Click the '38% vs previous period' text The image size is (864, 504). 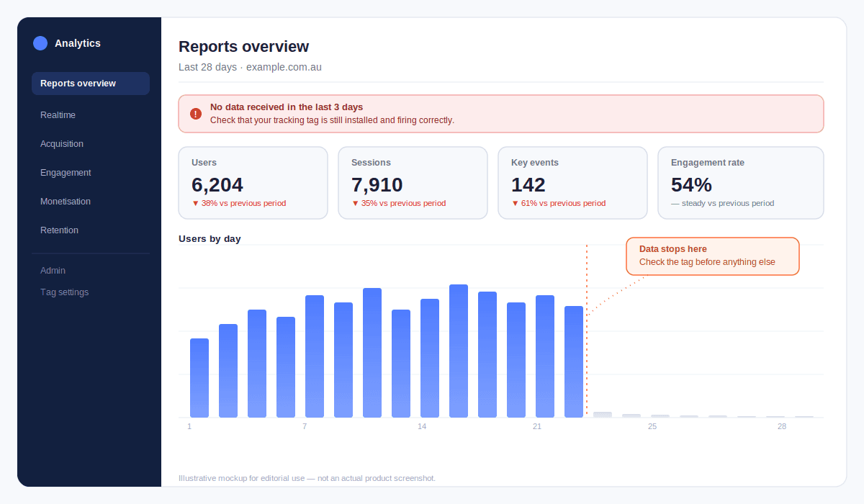pyautogui.click(x=239, y=203)
